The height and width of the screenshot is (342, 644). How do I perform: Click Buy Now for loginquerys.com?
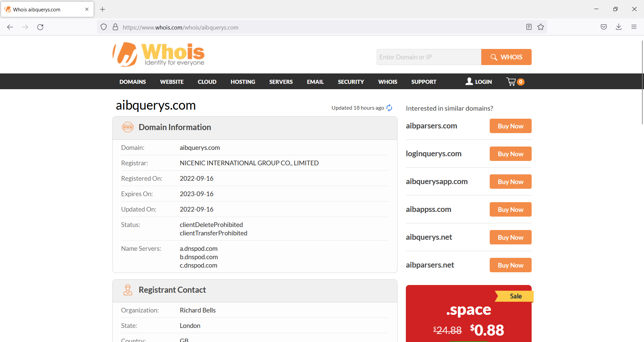511,154
